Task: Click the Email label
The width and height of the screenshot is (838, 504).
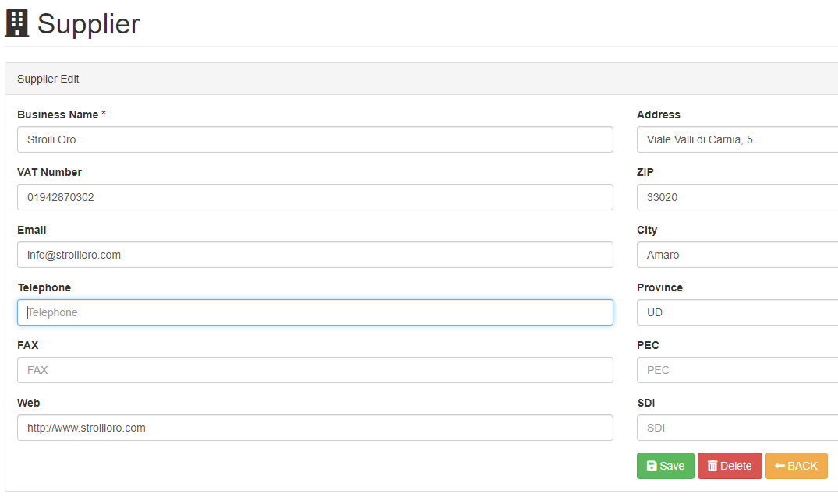Action: point(31,230)
